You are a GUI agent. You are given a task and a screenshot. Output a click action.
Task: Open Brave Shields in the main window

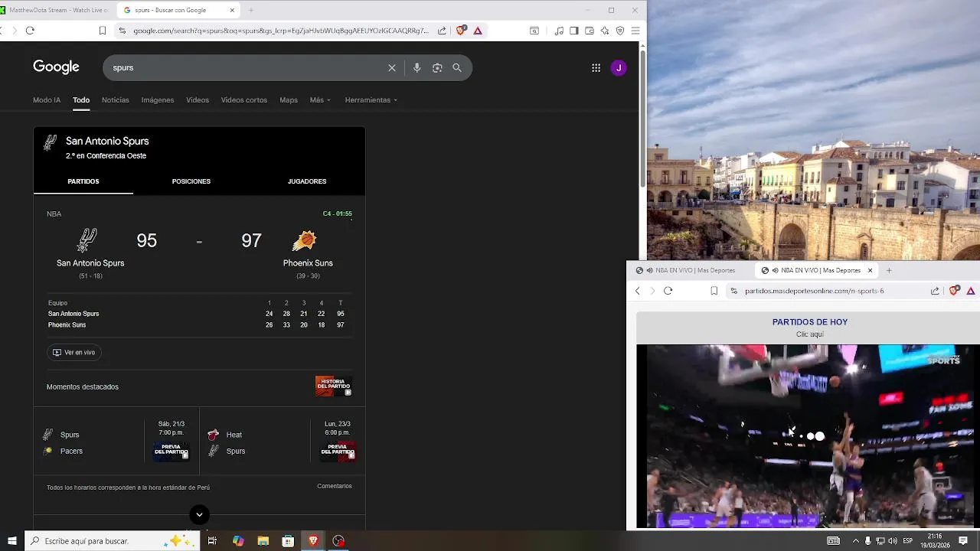point(461,31)
